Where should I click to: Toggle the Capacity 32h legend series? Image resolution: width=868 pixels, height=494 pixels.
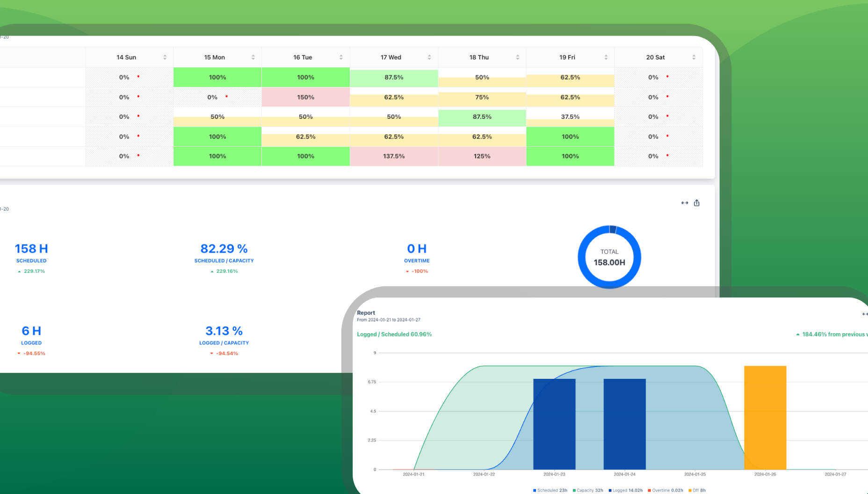[x=588, y=490]
